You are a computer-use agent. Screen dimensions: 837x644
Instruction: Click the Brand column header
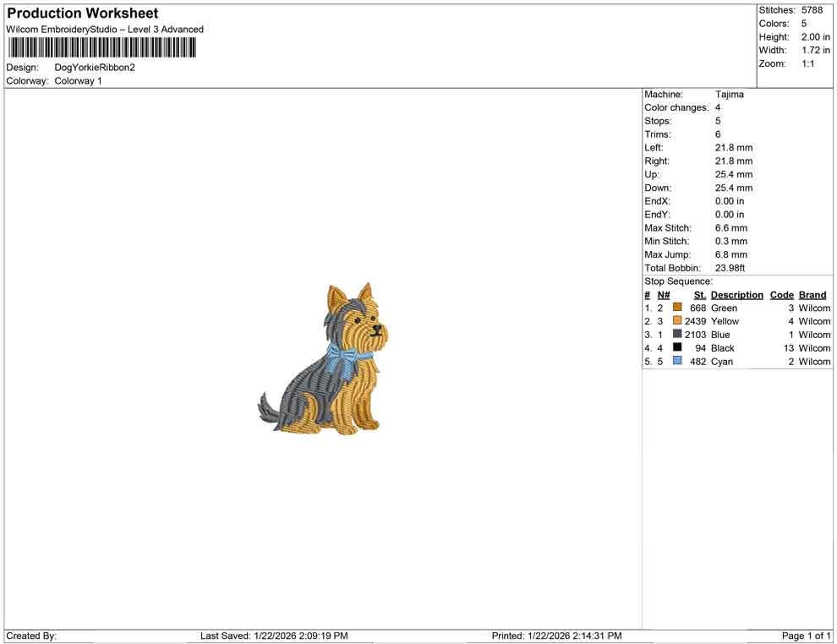(x=812, y=294)
